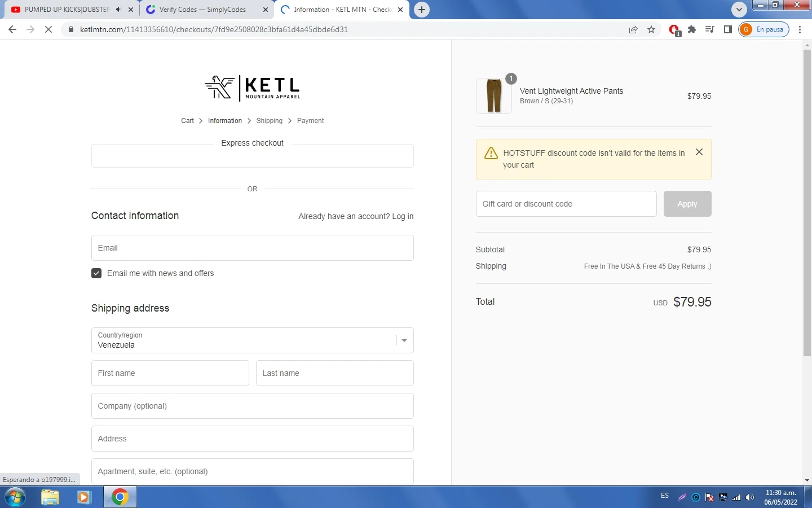Close the Information KETL MTN tab
This screenshot has height=508, width=812.
400,10
